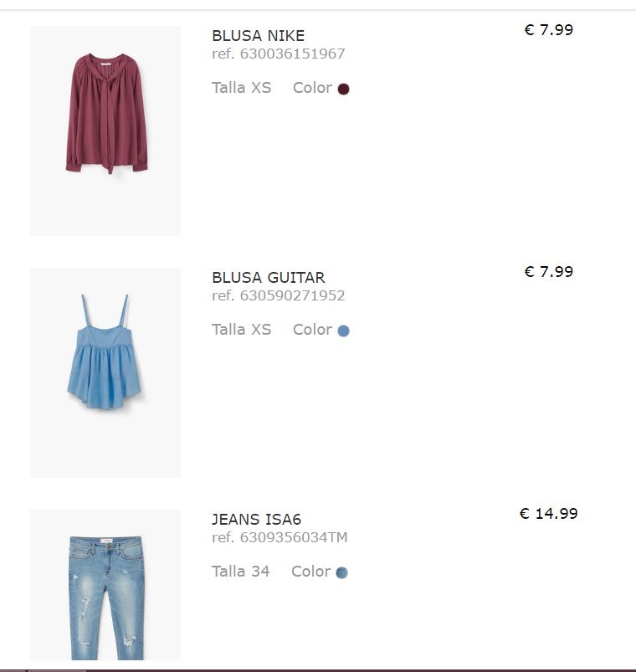Click the Color label under Blusa Nike
This screenshot has width=636, height=672.
coord(312,87)
